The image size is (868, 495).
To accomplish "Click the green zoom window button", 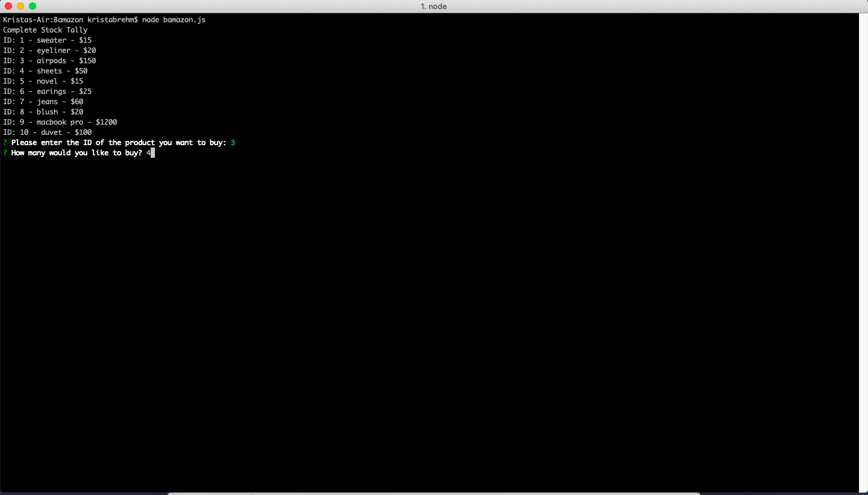I will click(33, 6).
